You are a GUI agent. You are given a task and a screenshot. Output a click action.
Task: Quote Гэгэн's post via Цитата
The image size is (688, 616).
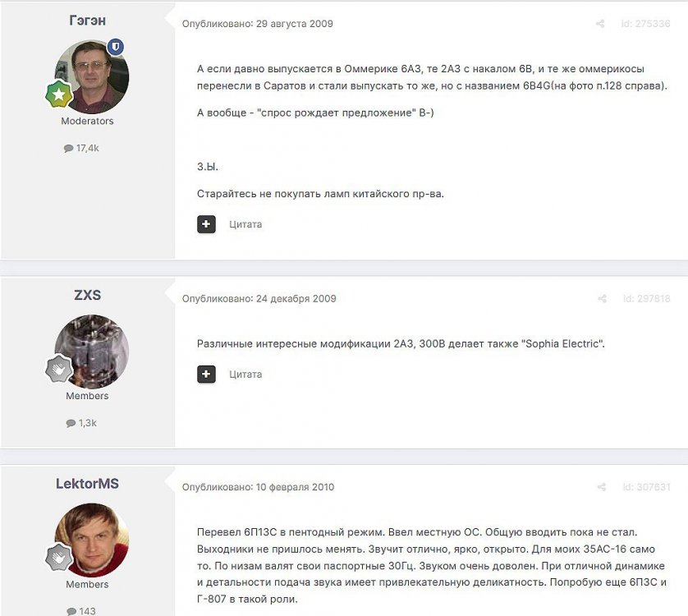pos(245,224)
